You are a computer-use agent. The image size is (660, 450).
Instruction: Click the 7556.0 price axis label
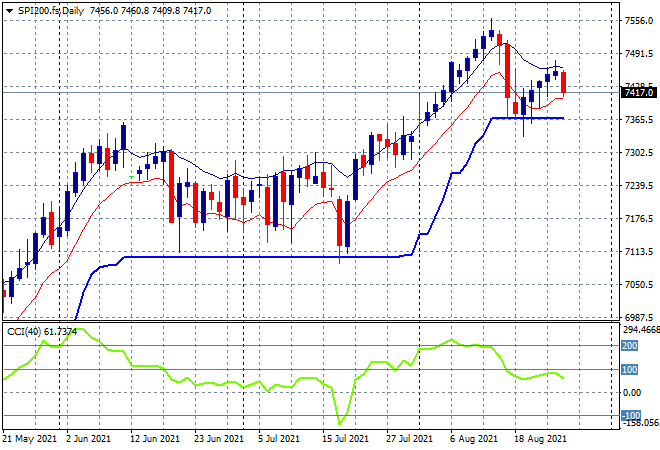coord(639,21)
